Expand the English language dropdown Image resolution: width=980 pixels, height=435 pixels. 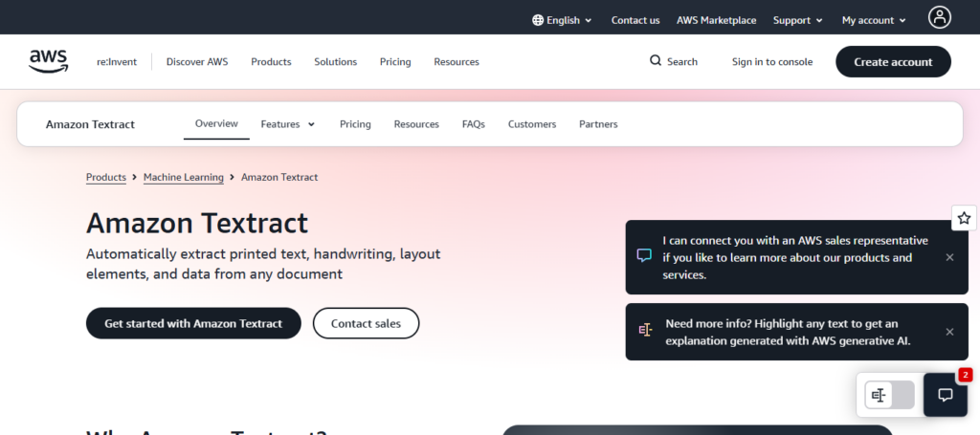coord(562,20)
